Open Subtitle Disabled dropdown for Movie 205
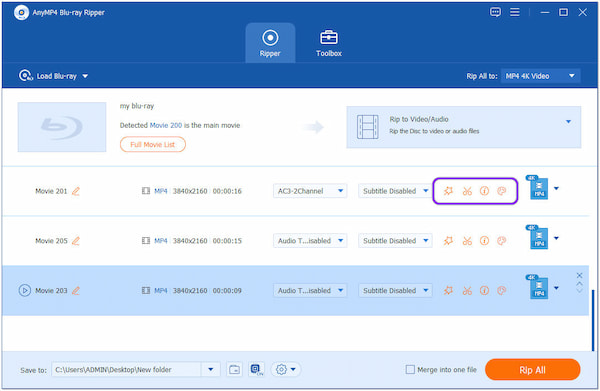 pyautogui.click(x=395, y=241)
